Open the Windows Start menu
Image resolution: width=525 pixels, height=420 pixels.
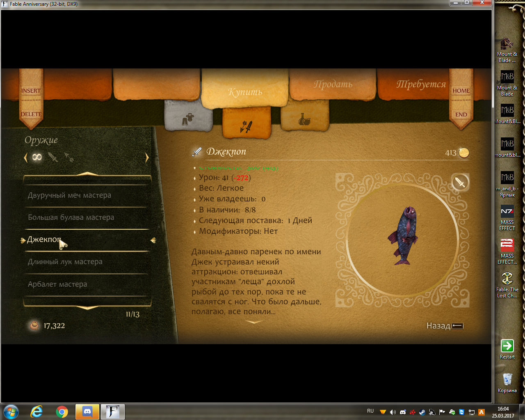11,412
